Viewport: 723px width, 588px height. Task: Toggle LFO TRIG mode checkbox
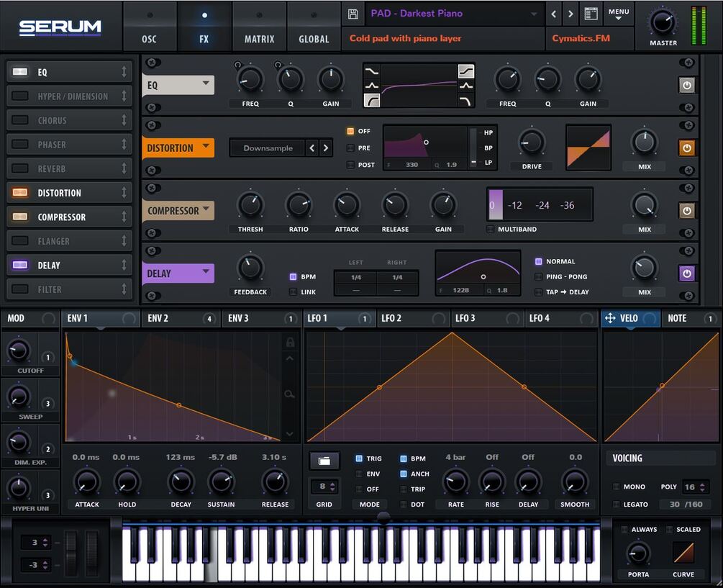click(x=359, y=458)
